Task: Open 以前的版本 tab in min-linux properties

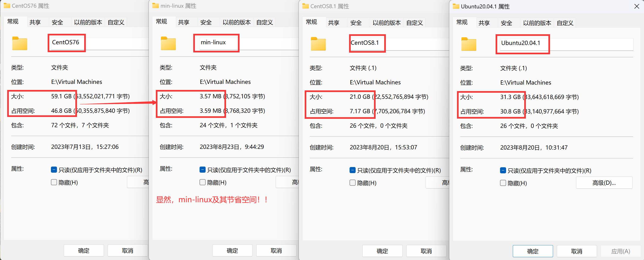Action: pyautogui.click(x=236, y=22)
